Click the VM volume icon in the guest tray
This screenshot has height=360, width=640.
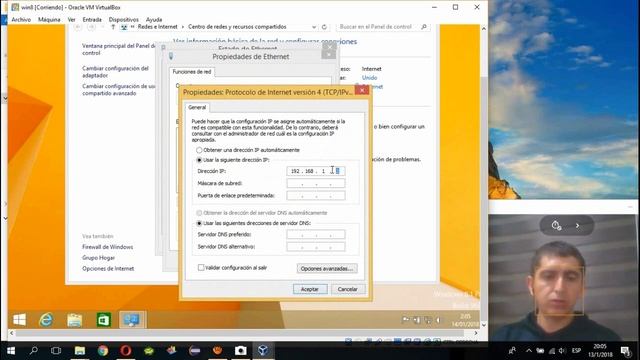438,320
